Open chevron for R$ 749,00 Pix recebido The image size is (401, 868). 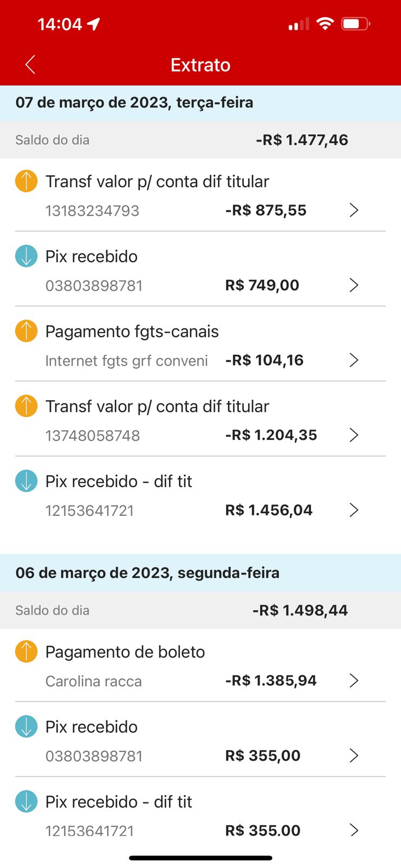(354, 285)
